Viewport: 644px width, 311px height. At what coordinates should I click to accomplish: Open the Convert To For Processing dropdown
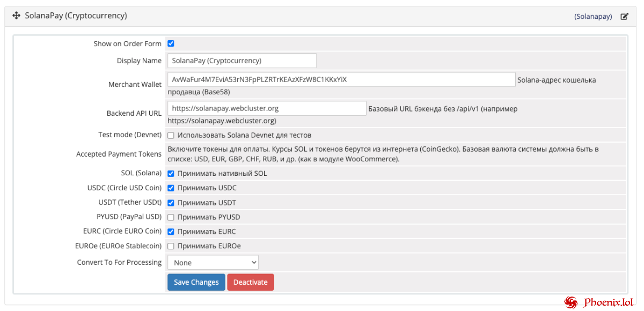[x=213, y=263]
